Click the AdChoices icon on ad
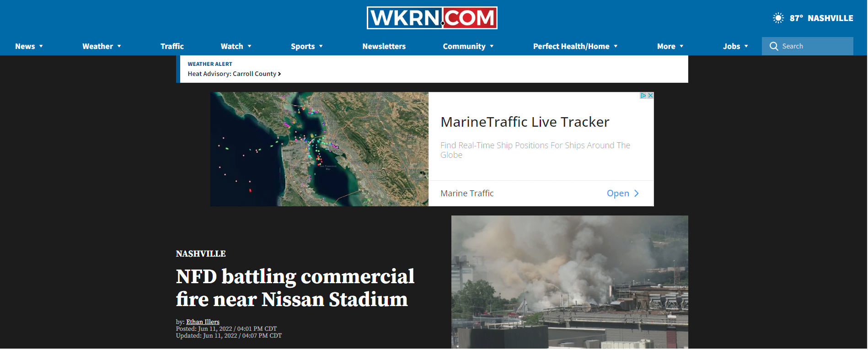The image size is (868, 350). coord(643,96)
